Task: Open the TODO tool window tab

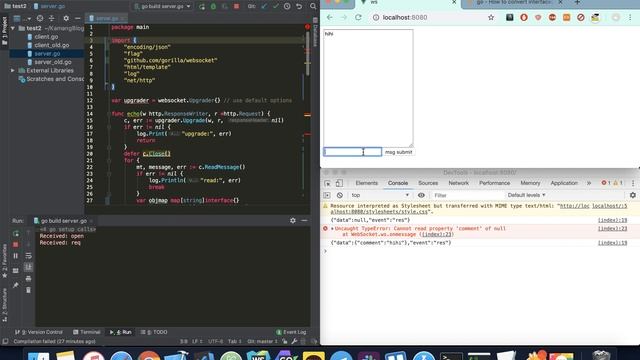Action: point(154,332)
